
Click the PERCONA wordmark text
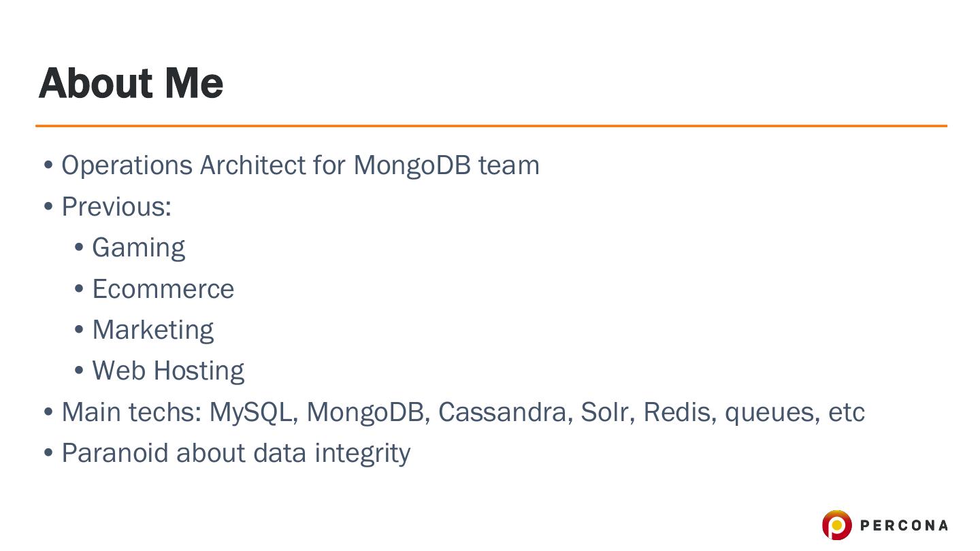click(904, 525)
